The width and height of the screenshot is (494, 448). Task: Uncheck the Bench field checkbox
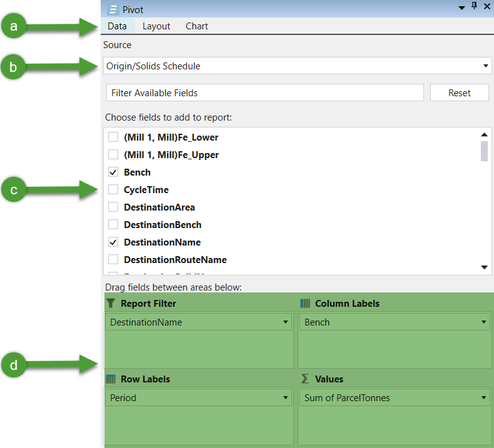[x=113, y=172]
